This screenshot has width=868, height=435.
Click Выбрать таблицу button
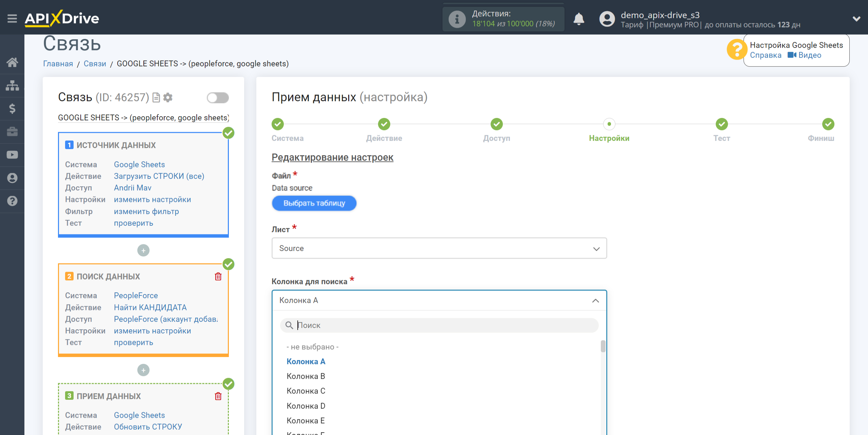pos(314,203)
